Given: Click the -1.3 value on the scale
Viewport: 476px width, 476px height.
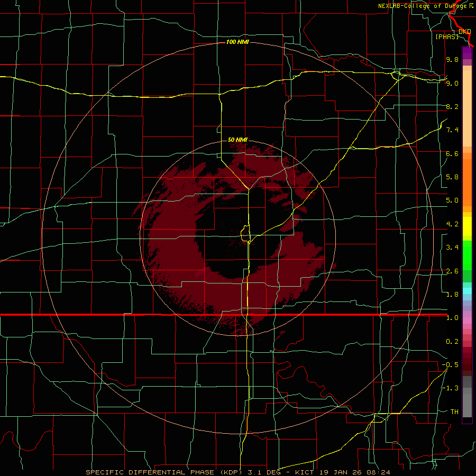Looking at the screenshot, I should (450, 388).
